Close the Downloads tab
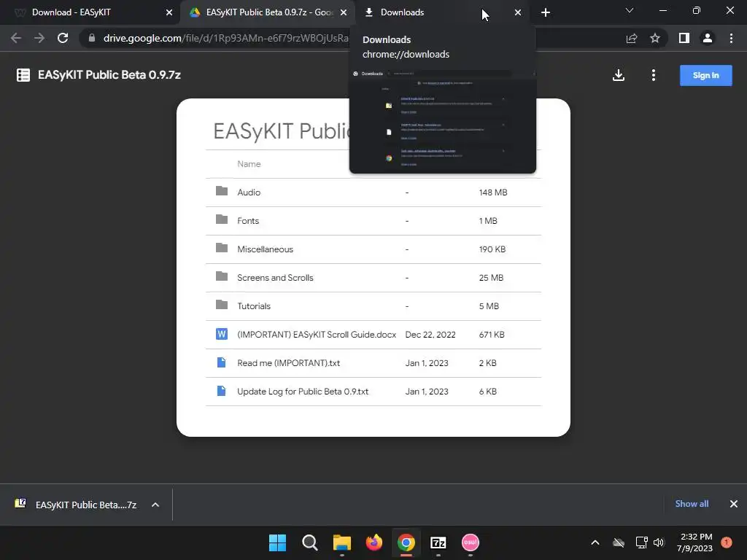747x560 pixels. click(518, 13)
